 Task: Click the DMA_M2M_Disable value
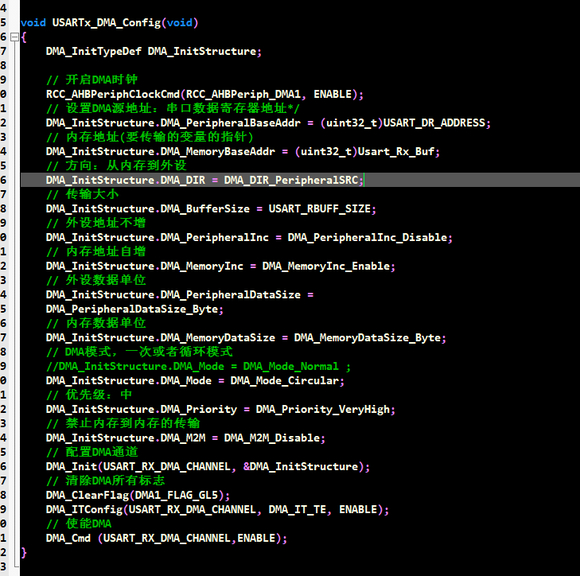pos(272,438)
